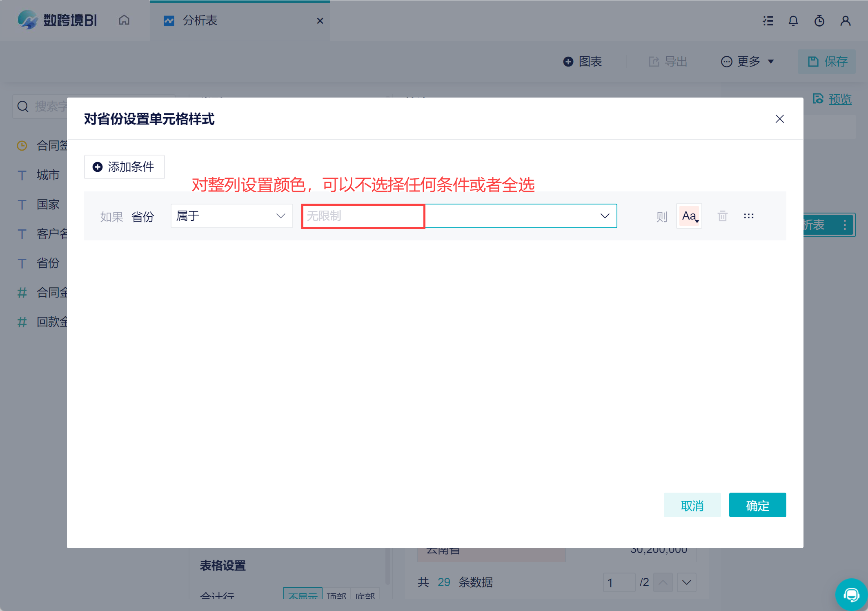Click the timer clock icon
The height and width of the screenshot is (611, 868).
819,21
